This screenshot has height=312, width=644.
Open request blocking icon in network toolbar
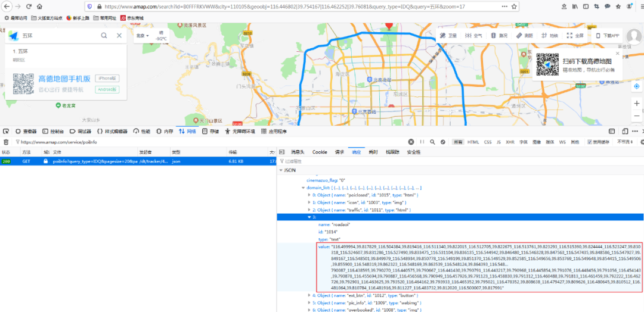(442, 142)
